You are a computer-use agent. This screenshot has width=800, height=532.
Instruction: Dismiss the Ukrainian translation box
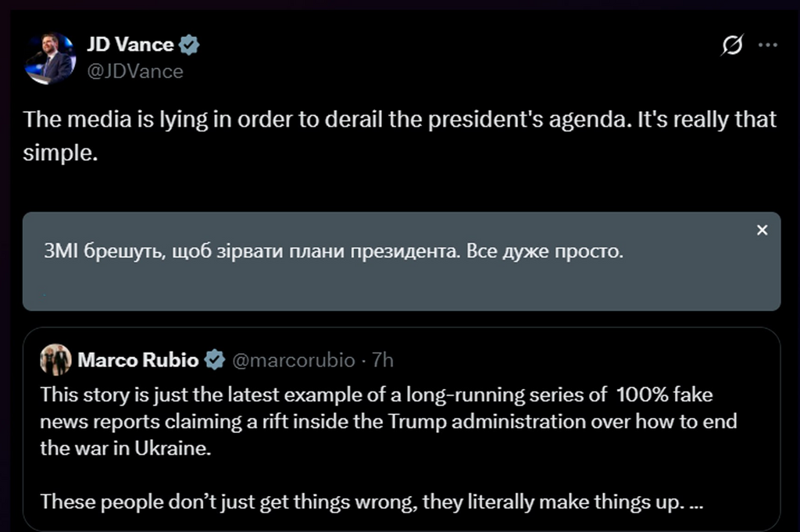[x=762, y=230]
